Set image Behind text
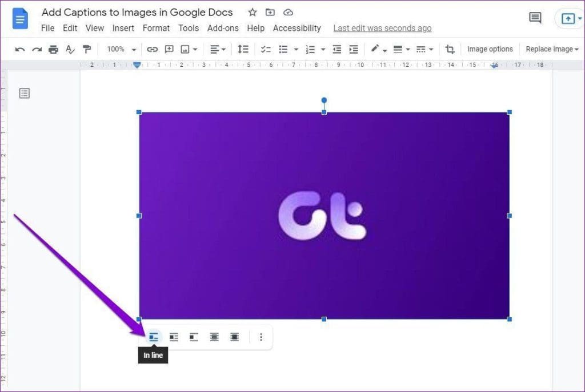585x392 pixels. click(x=214, y=337)
